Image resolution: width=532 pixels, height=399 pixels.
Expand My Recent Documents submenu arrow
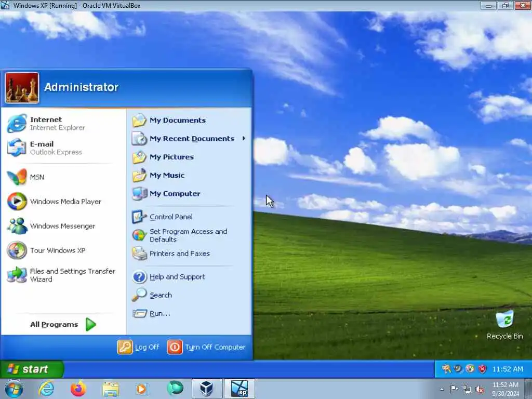[244, 138]
